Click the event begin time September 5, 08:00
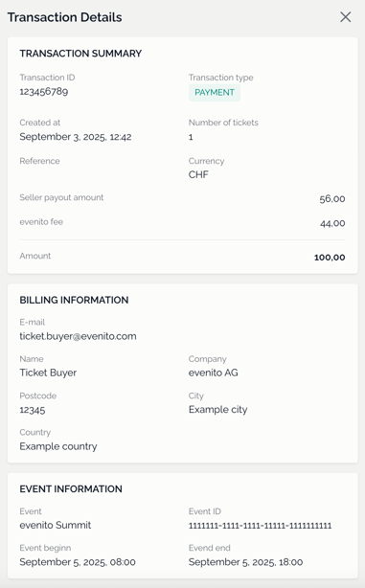The width and height of the screenshot is (365, 588). coord(78,562)
